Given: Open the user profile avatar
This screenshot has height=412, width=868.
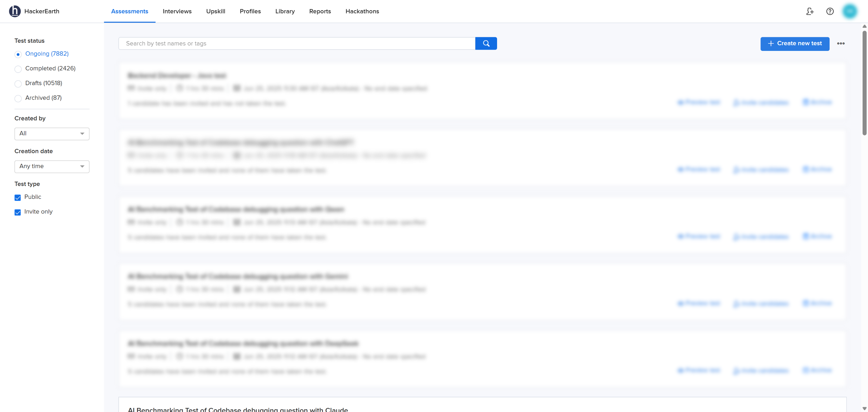Looking at the screenshot, I should click(x=850, y=11).
